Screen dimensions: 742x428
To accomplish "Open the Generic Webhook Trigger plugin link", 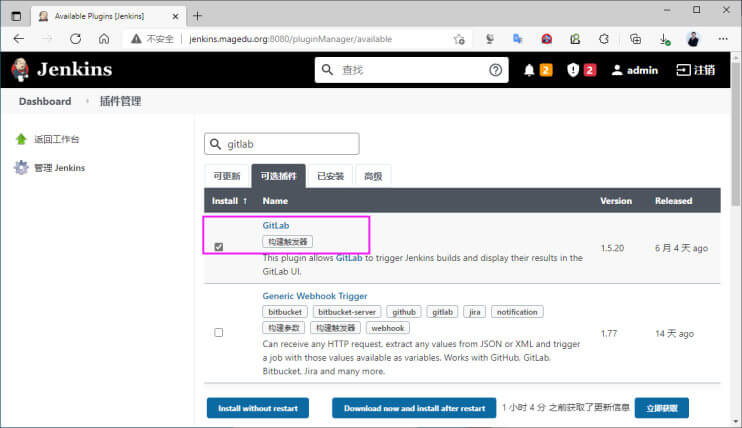I will (x=315, y=296).
